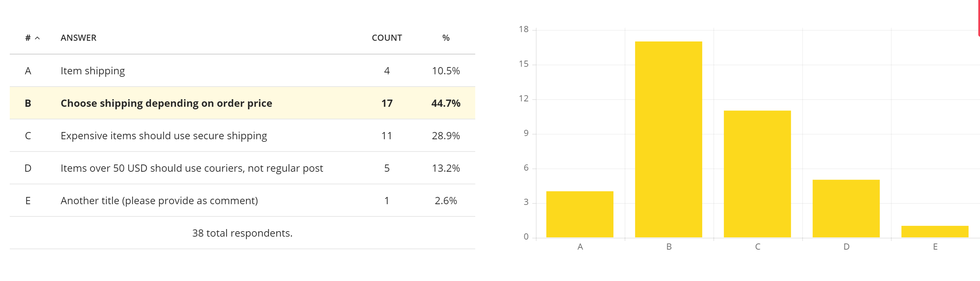Click the yellow bar for answer A
This screenshot has width=980, height=281.
579,214
